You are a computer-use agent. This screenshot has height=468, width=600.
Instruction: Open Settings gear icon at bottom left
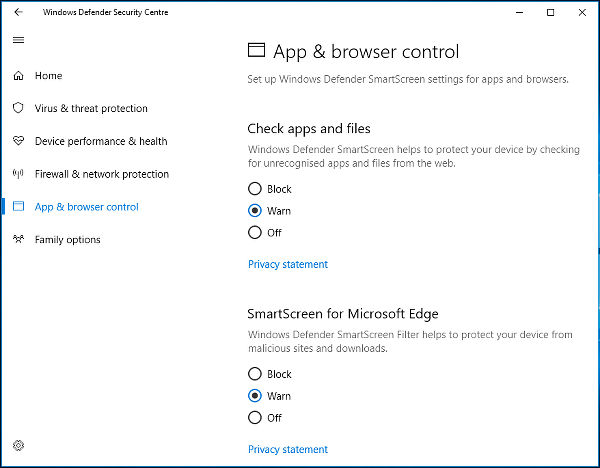tap(18, 445)
